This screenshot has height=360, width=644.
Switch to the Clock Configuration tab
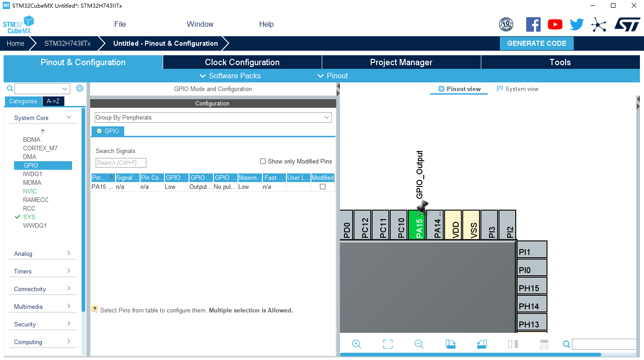pyautogui.click(x=242, y=62)
